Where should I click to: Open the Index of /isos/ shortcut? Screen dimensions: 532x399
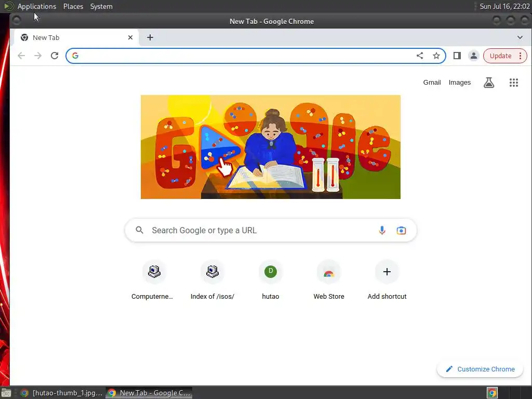(x=212, y=280)
